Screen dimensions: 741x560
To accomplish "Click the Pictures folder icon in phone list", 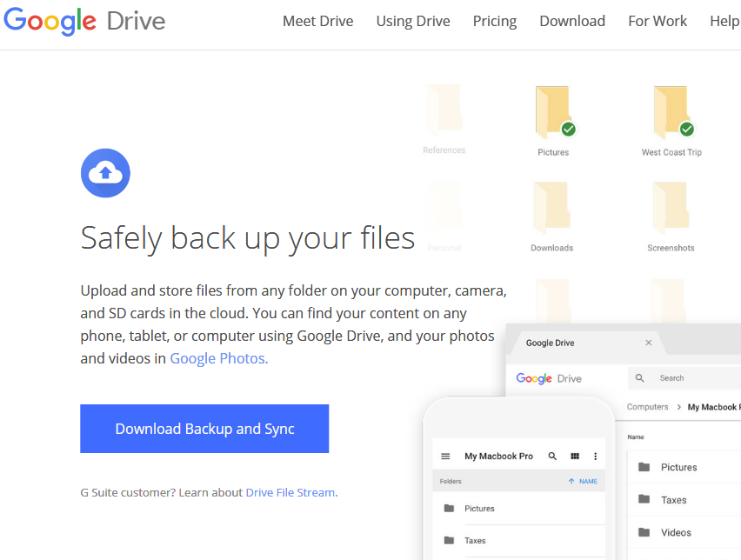I will 449,508.
